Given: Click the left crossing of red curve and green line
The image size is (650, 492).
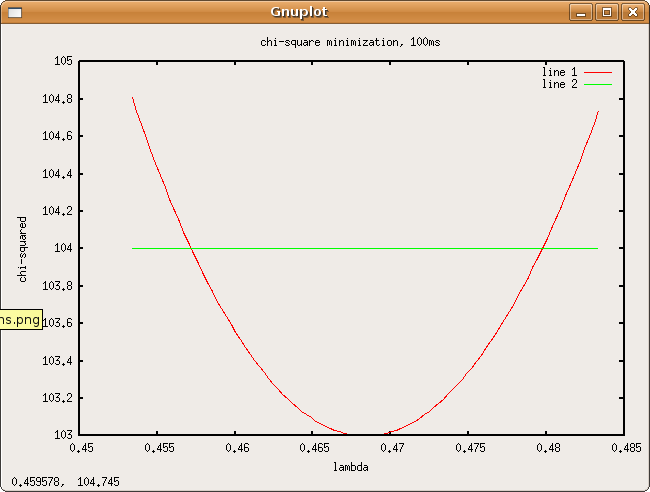Looking at the screenshot, I should click(x=190, y=248).
